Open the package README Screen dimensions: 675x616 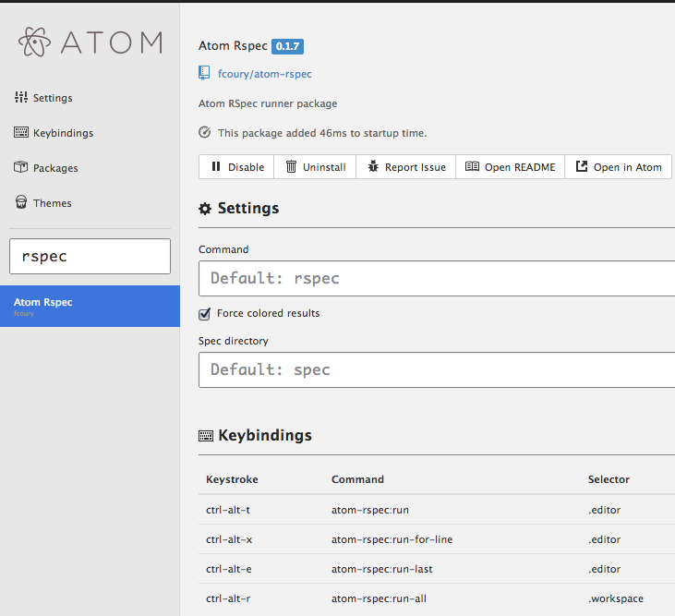tap(510, 166)
